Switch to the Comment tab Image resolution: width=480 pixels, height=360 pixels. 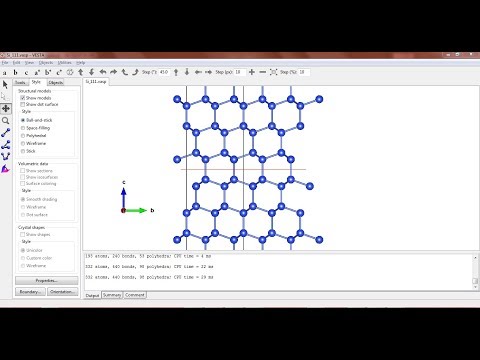coord(135,295)
